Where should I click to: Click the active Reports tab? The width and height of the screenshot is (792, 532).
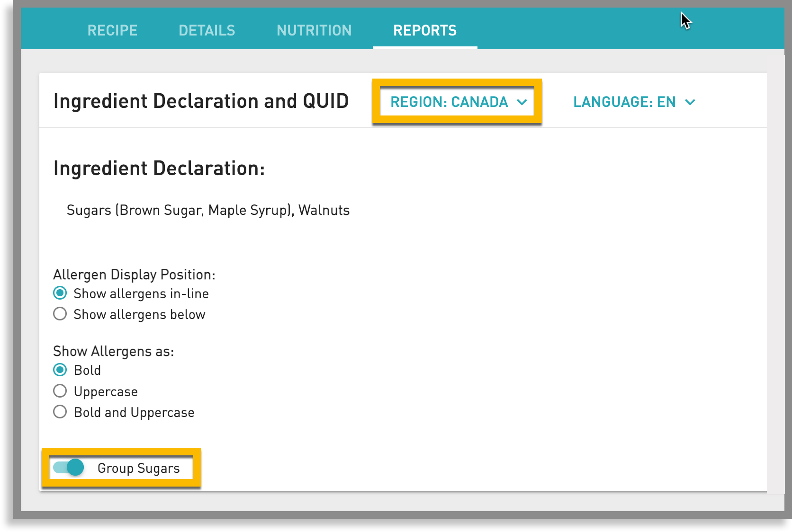tap(425, 30)
